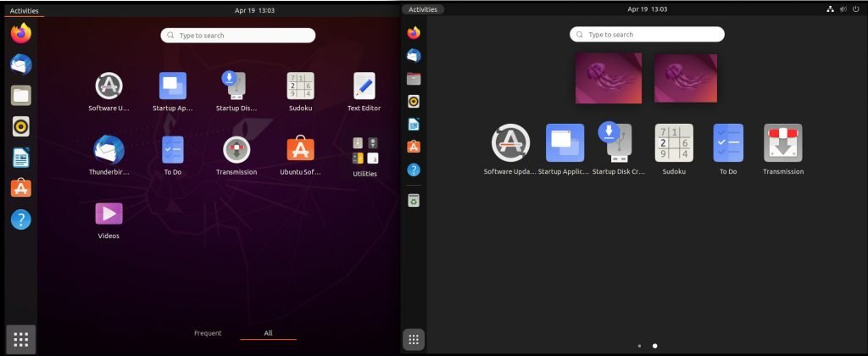Launch Transmission in the left app grid
The height and width of the screenshot is (356, 868).
point(236,156)
